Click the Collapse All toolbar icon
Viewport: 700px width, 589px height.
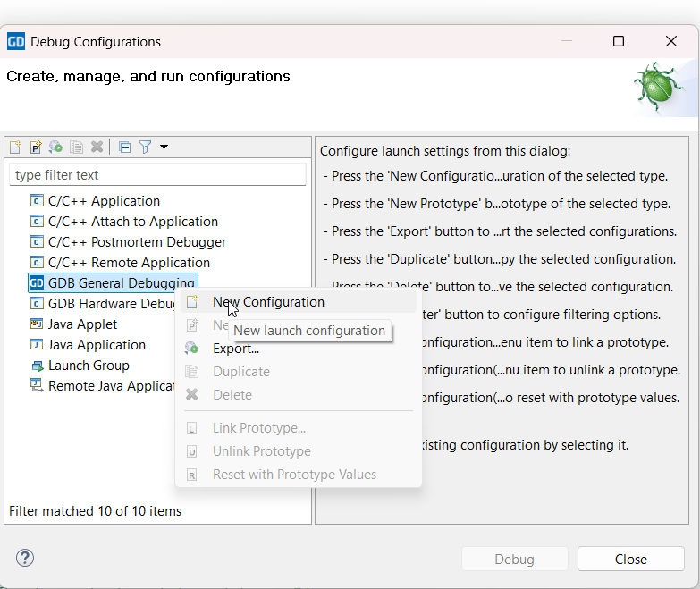point(125,147)
